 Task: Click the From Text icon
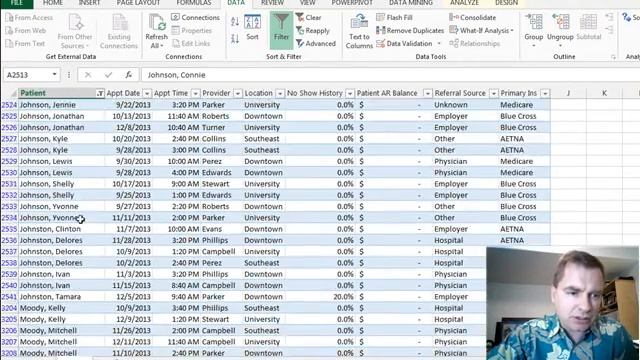[9, 43]
